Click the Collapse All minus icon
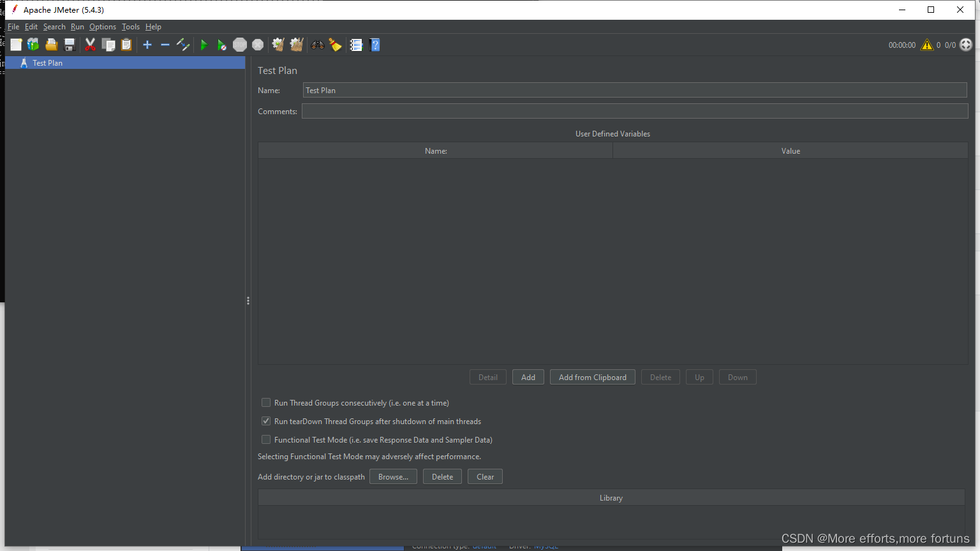Viewport: 980px width, 551px height. tap(165, 45)
